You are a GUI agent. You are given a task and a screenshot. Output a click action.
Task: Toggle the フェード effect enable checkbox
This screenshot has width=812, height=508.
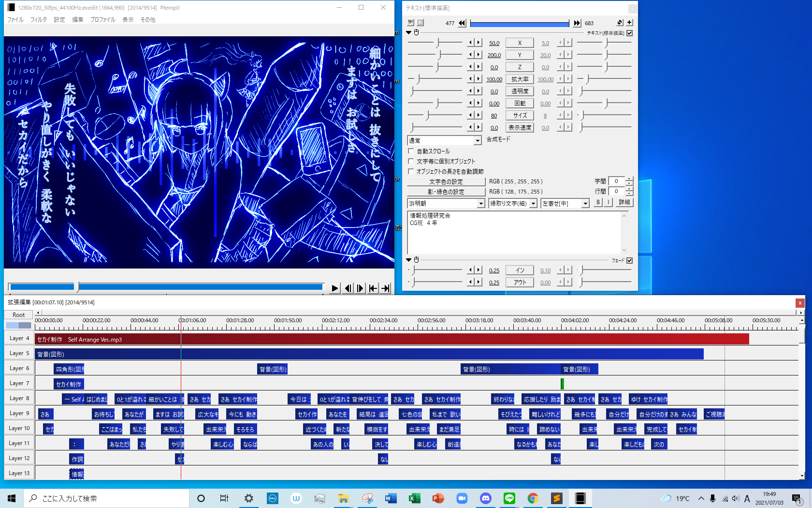tap(629, 260)
